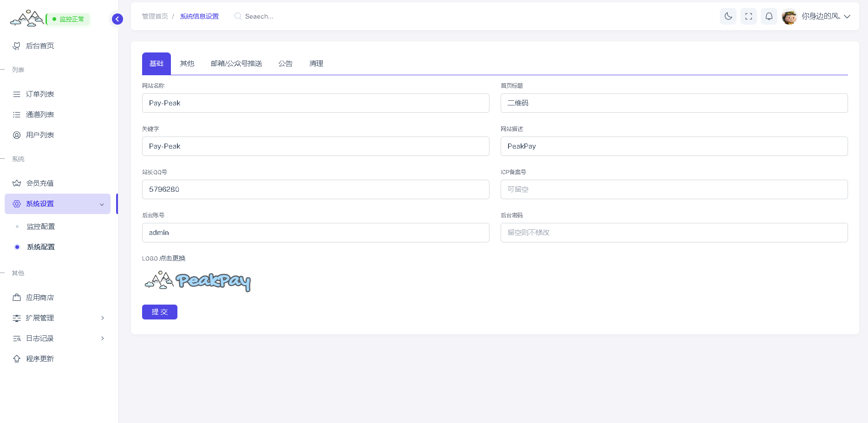The image size is (868, 423).
Task: Click 程序更新 upgrade item
Action: [x=40, y=359]
